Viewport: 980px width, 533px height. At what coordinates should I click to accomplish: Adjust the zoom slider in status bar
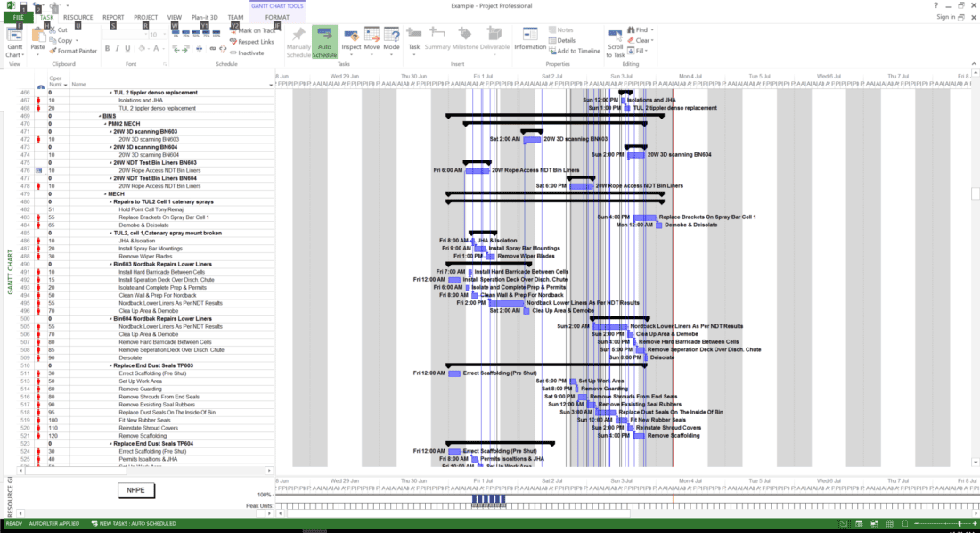(x=959, y=524)
